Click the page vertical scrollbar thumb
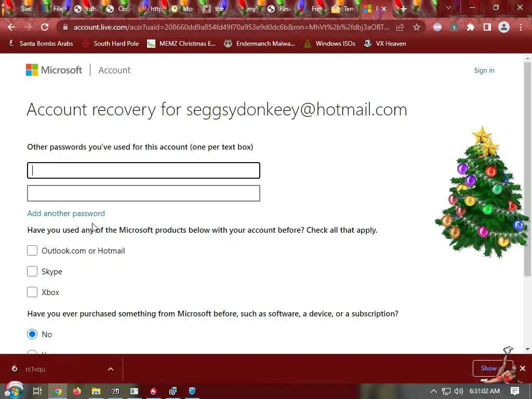This screenshot has width=532, height=399. pos(527,169)
